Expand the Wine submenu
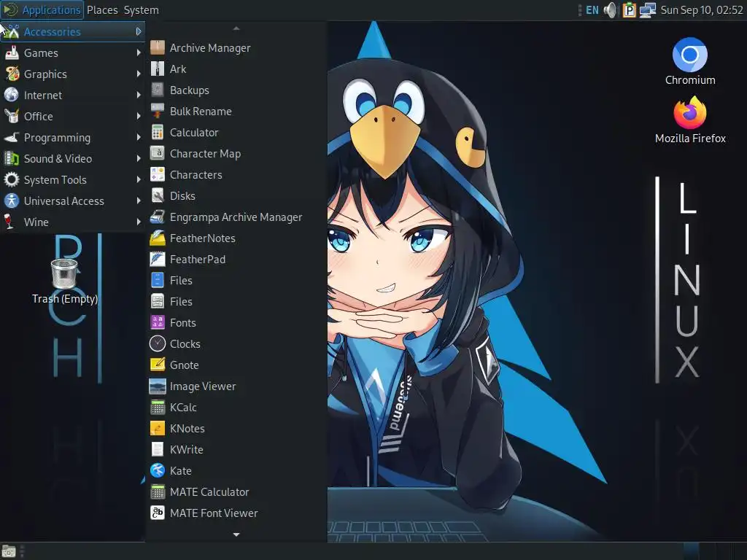The image size is (747, 560). tap(72, 222)
